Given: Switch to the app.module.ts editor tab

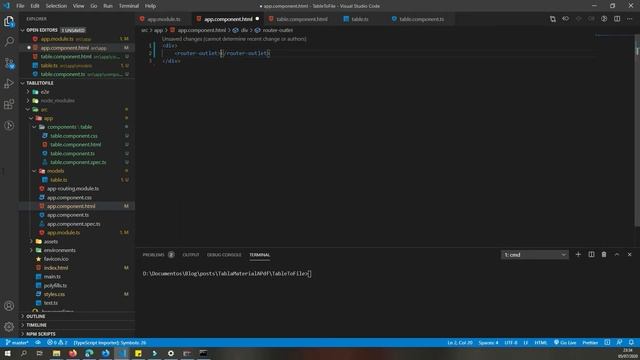Looking at the screenshot, I should pos(164,19).
